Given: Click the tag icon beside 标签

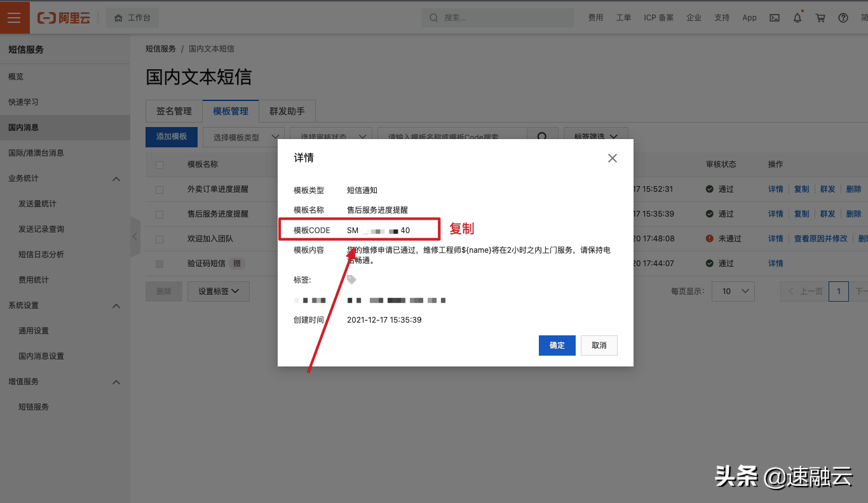Looking at the screenshot, I should point(351,279).
